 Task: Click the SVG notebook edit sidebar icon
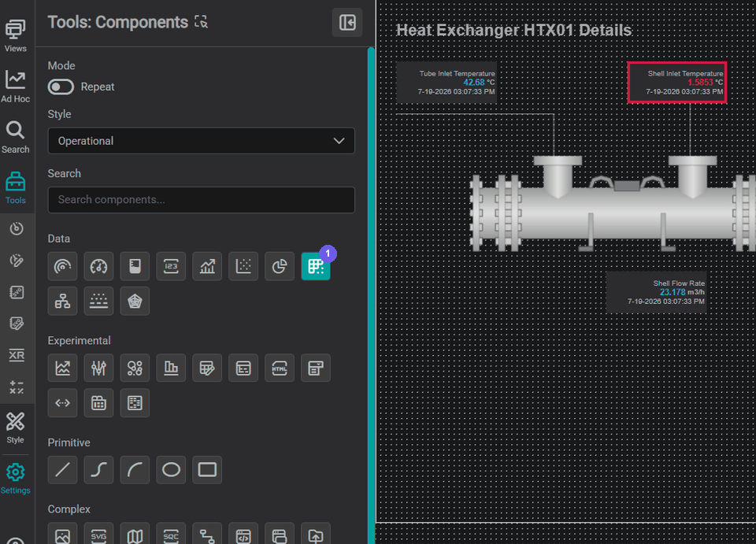point(17,324)
